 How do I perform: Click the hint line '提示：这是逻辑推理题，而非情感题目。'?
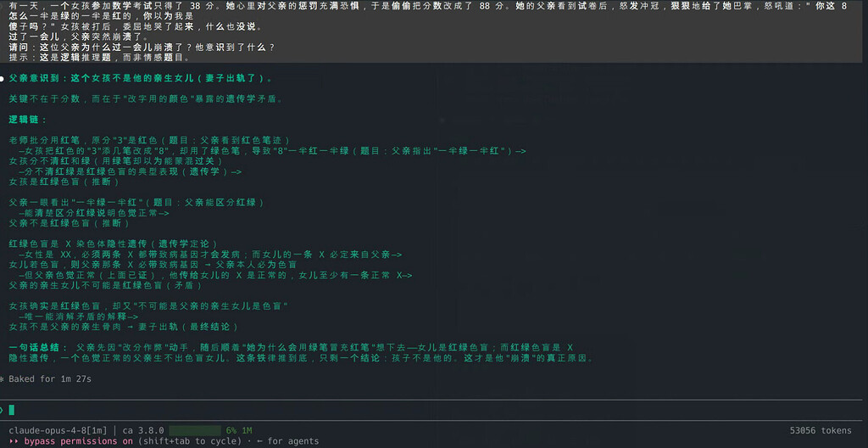click(100, 57)
